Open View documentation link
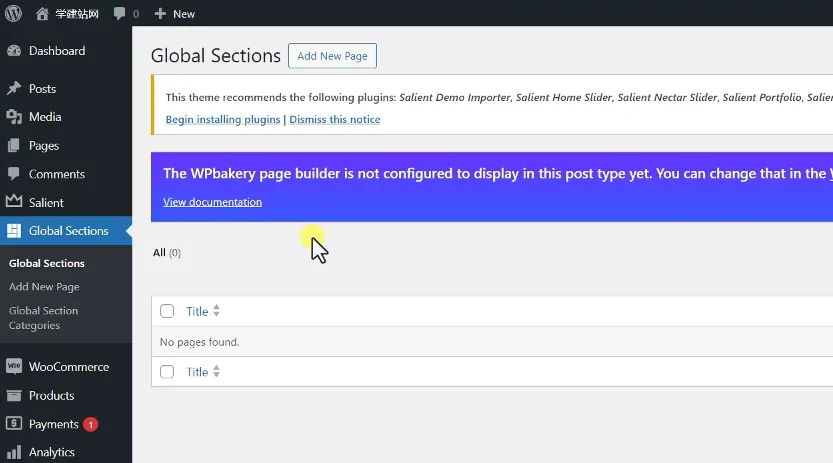This screenshot has width=833, height=463. click(212, 202)
